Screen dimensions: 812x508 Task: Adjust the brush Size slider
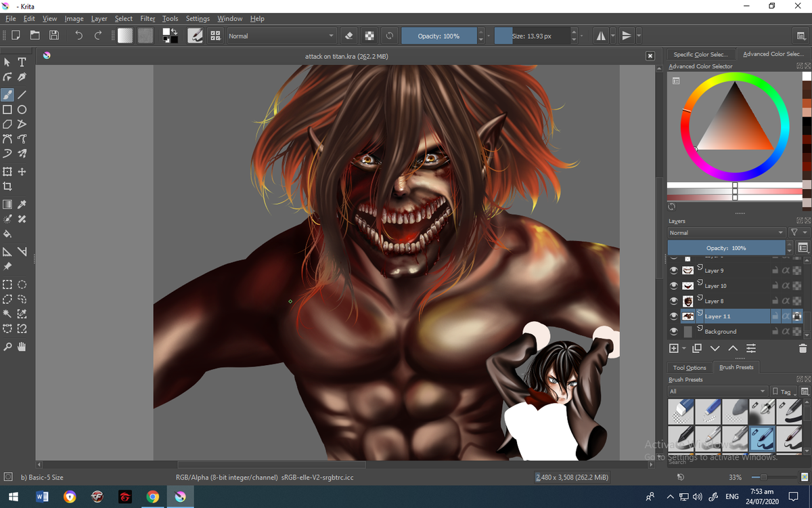click(x=532, y=35)
